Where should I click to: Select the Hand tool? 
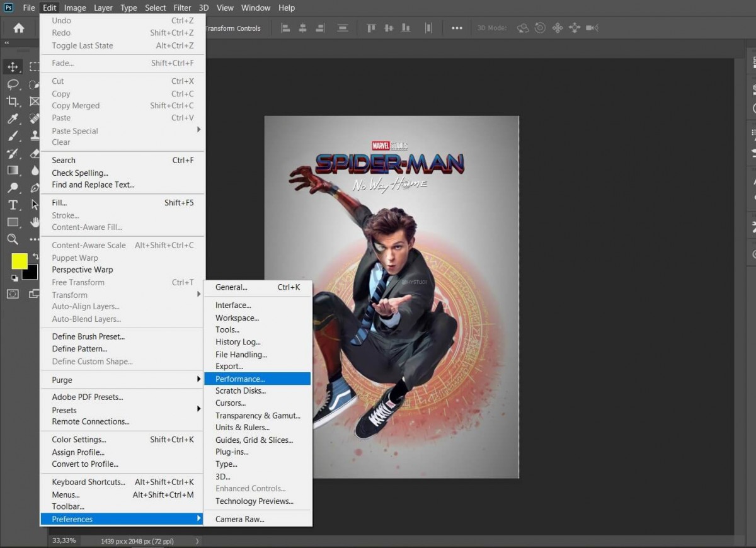(35, 222)
